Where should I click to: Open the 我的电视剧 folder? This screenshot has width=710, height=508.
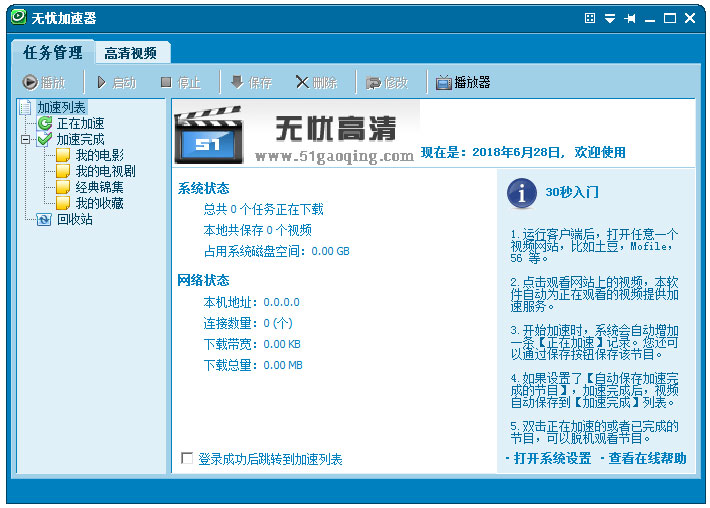coord(106,171)
